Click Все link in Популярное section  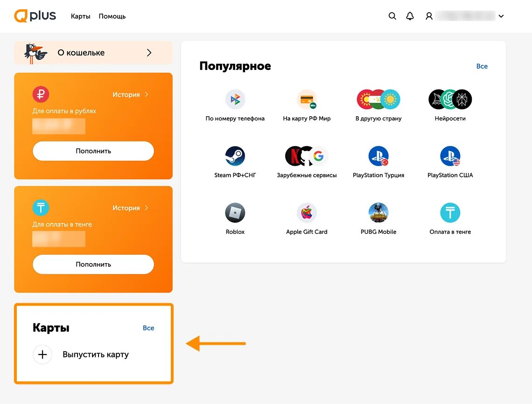coord(482,66)
